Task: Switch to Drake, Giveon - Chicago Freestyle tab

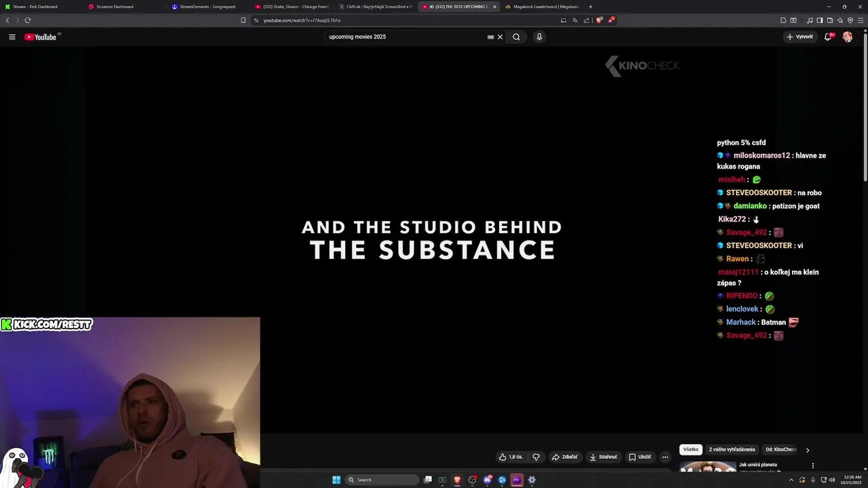Action: (292, 7)
